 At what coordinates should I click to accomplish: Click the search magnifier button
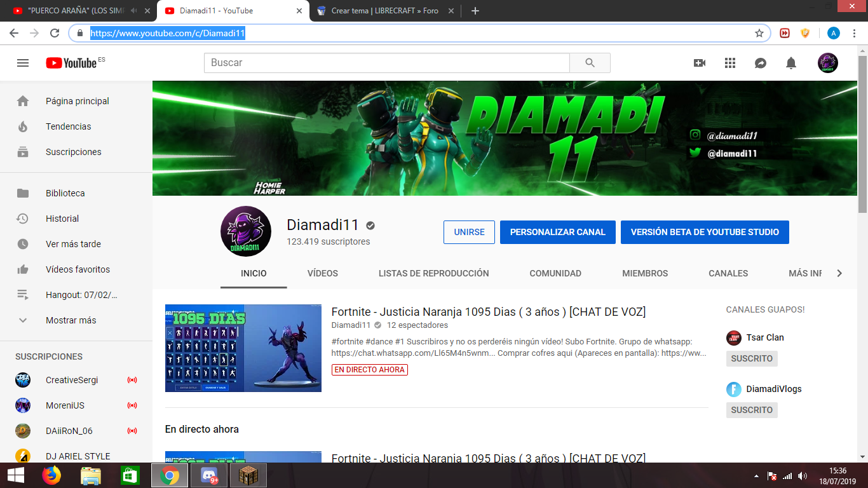pyautogui.click(x=590, y=63)
